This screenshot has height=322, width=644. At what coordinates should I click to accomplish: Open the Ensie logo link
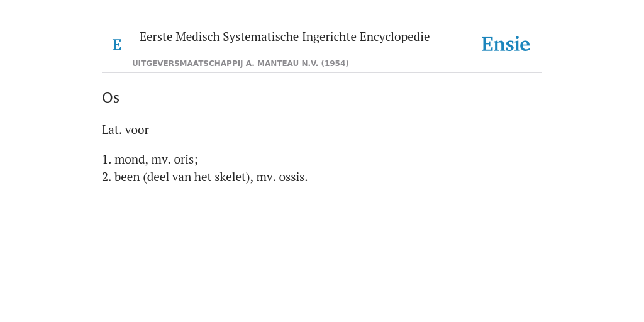(x=506, y=44)
